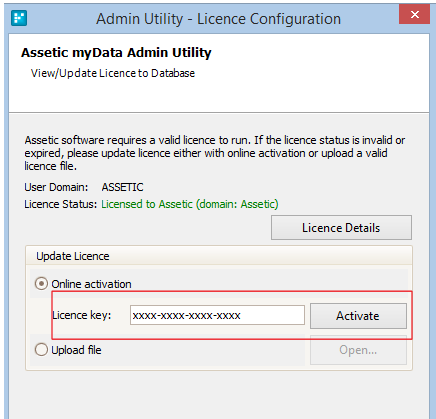Click the ASSETIC user domain value
Image resolution: width=436 pixels, height=419 pixels.
(x=122, y=187)
